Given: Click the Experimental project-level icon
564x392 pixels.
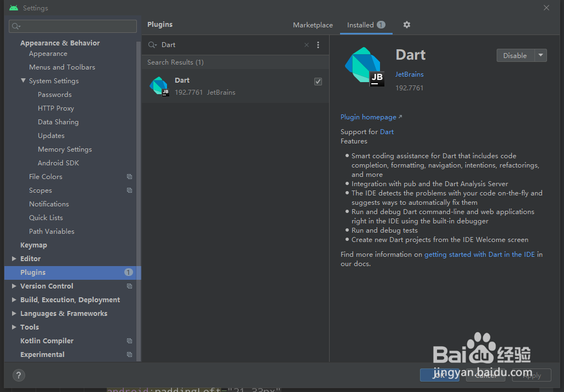Looking at the screenshot, I should (x=129, y=354).
